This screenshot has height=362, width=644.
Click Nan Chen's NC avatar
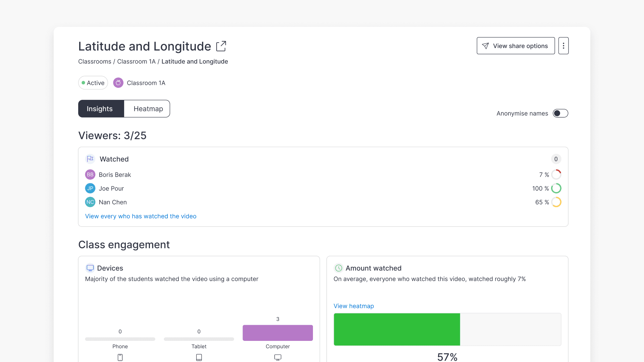[90, 202]
